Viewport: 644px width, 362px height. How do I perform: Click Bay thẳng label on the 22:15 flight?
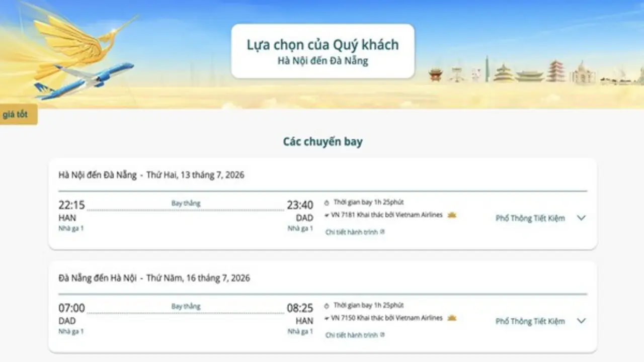[186, 204]
